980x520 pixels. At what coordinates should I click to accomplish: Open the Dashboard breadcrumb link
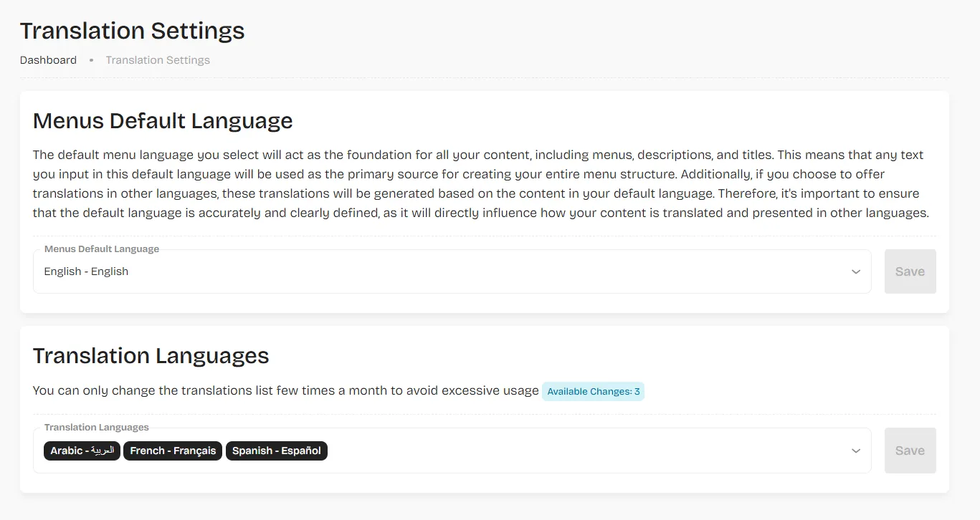click(48, 60)
